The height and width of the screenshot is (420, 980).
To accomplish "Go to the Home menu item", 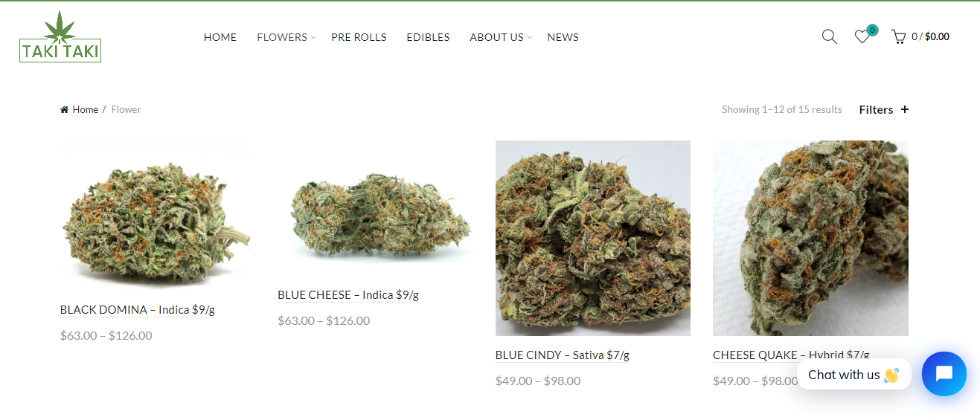I will coord(220,37).
